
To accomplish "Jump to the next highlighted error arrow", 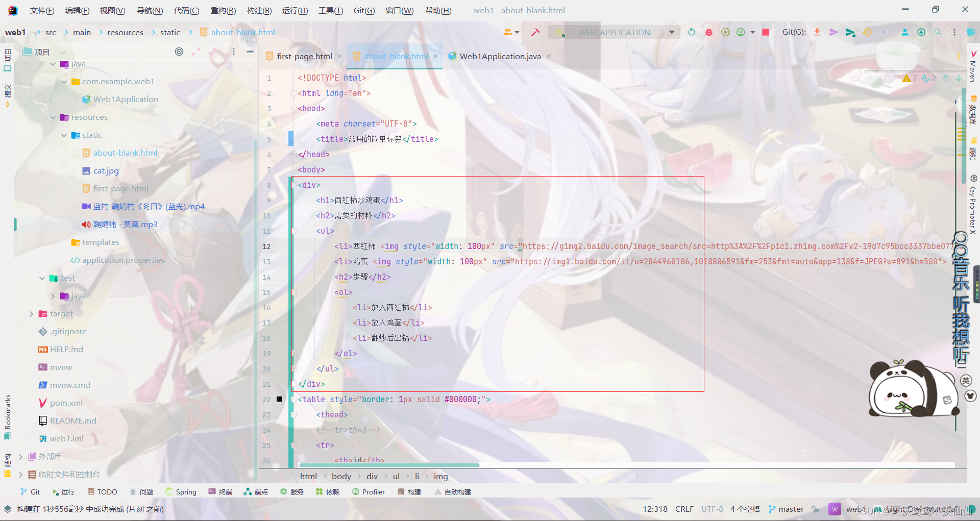I will click(x=959, y=78).
